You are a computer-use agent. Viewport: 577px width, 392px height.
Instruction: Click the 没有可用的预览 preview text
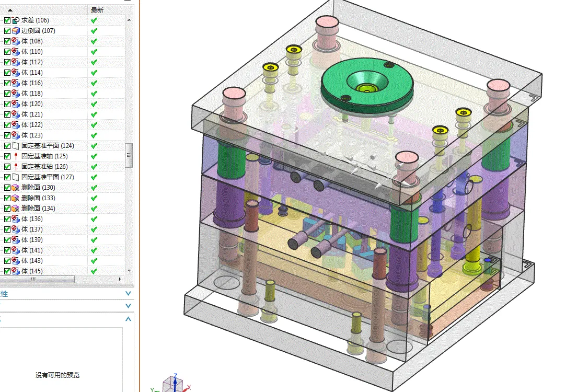tap(57, 375)
